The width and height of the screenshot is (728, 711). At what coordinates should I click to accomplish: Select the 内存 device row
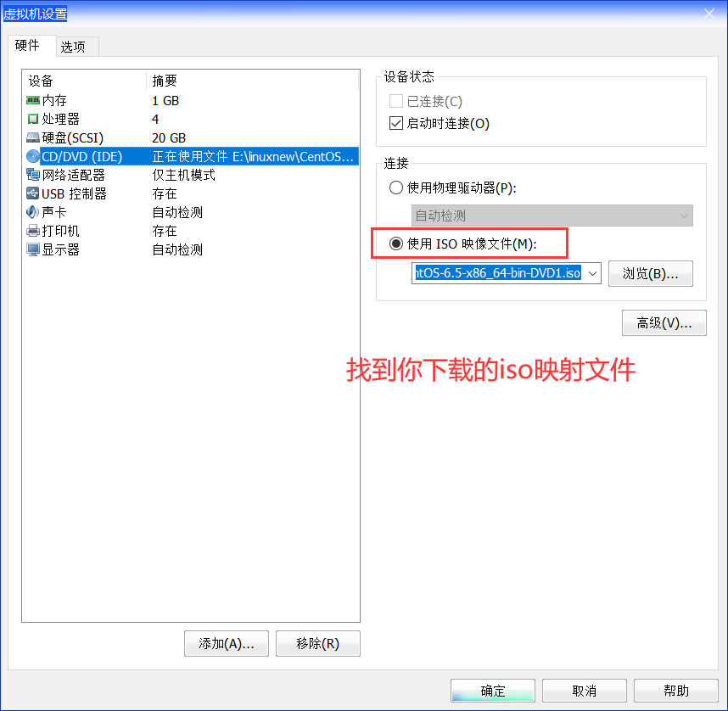click(x=193, y=101)
